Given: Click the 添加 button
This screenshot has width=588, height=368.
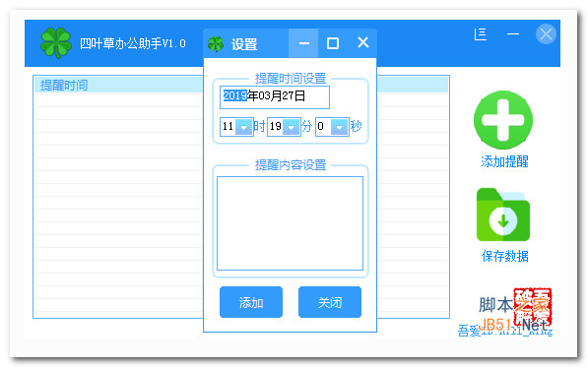Looking at the screenshot, I should pyautogui.click(x=251, y=302).
